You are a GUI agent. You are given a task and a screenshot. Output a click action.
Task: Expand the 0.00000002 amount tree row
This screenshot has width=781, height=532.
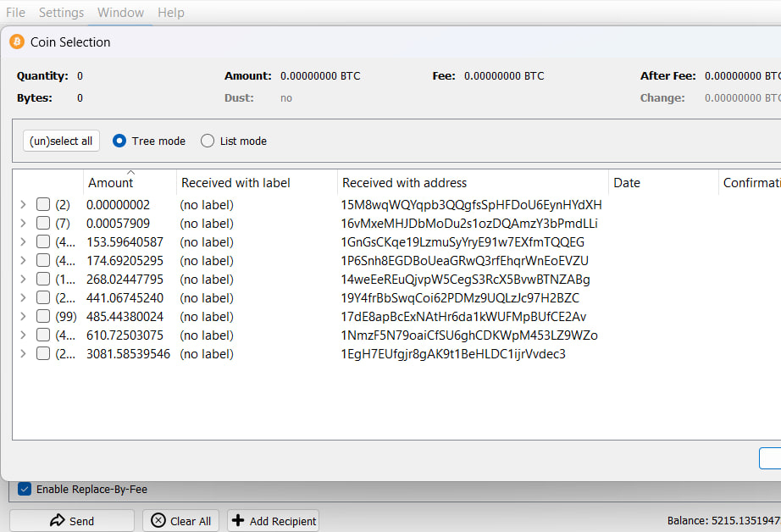coord(23,204)
